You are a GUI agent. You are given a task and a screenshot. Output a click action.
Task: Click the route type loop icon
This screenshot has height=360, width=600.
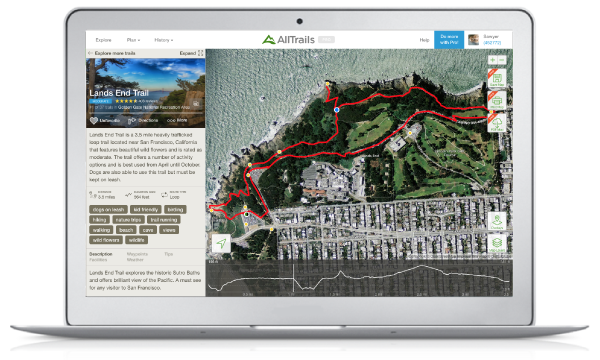165,195
